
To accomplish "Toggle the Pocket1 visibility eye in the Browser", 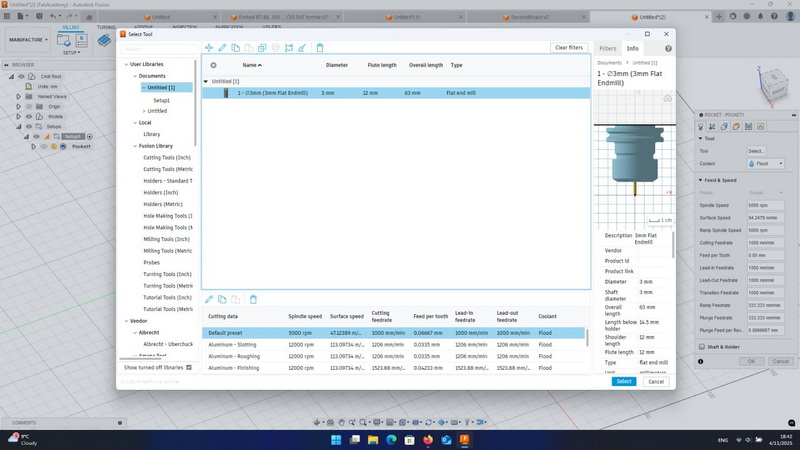I will pyautogui.click(x=44, y=146).
